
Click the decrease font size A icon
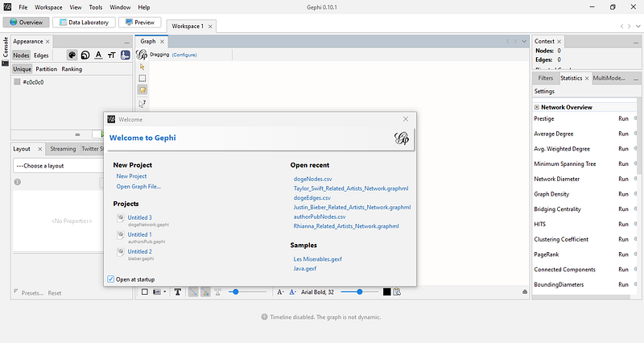click(x=280, y=292)
